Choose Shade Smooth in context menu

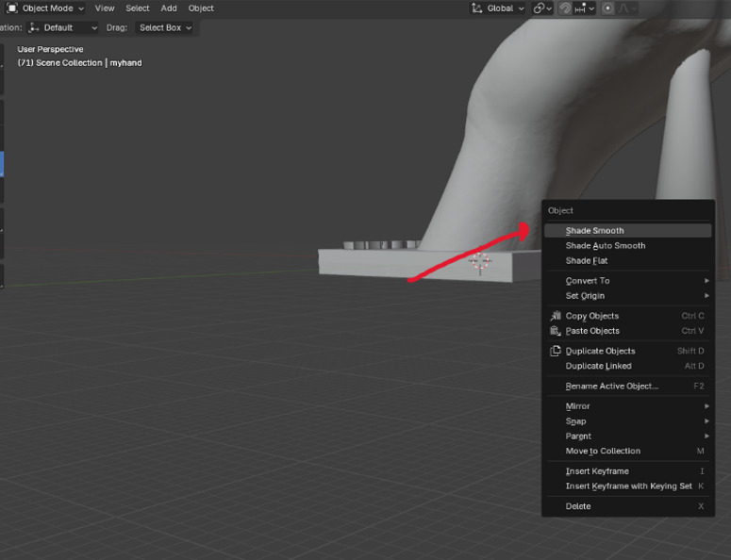click(627, 231)
